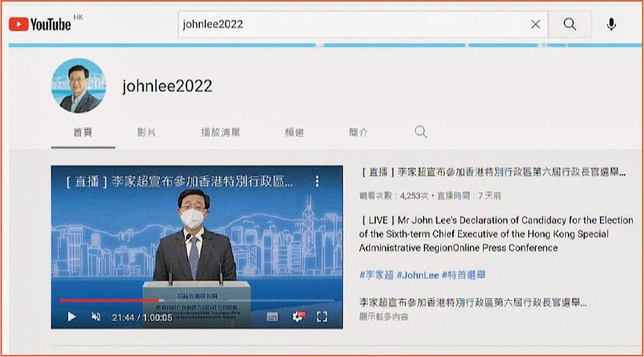
Task: Open video settings gear with HD badge
Action: click(x=298, y=316)
